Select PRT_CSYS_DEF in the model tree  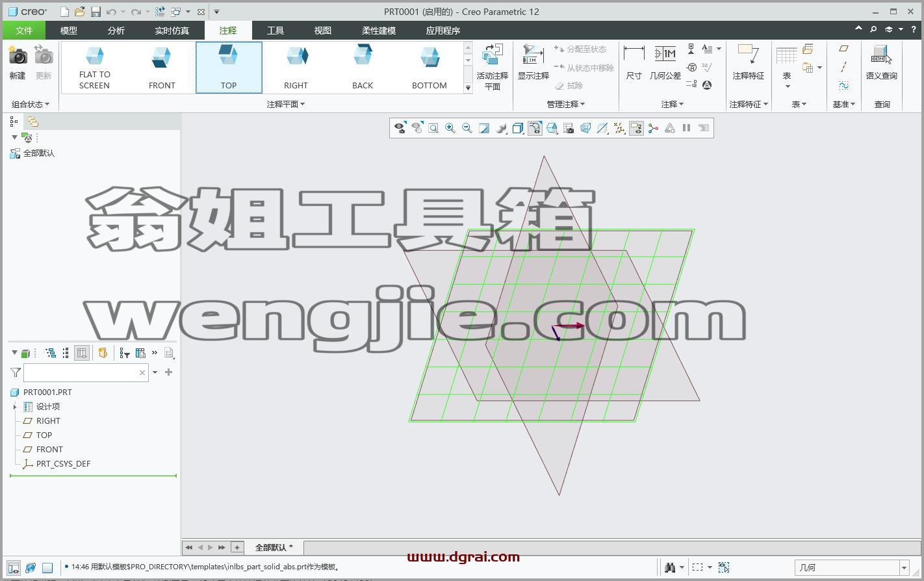(x=63, y=464)
